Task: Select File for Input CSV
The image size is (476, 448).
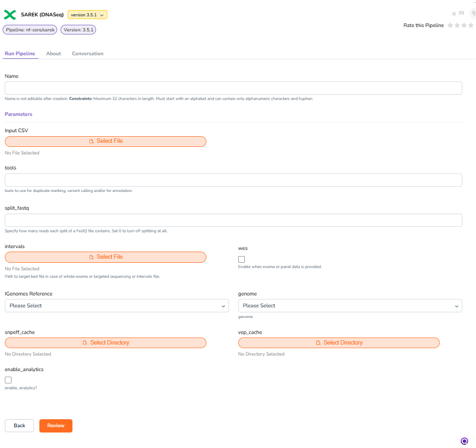Action: (x=106, y=141)
